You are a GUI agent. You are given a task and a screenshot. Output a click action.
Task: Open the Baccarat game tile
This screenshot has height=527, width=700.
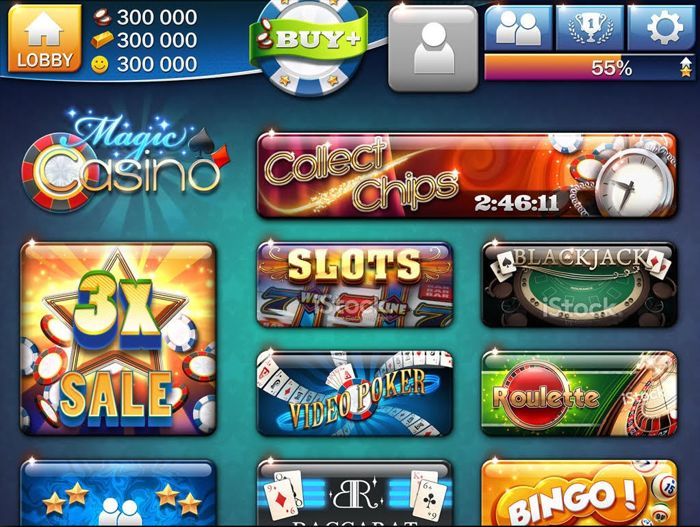355,493
